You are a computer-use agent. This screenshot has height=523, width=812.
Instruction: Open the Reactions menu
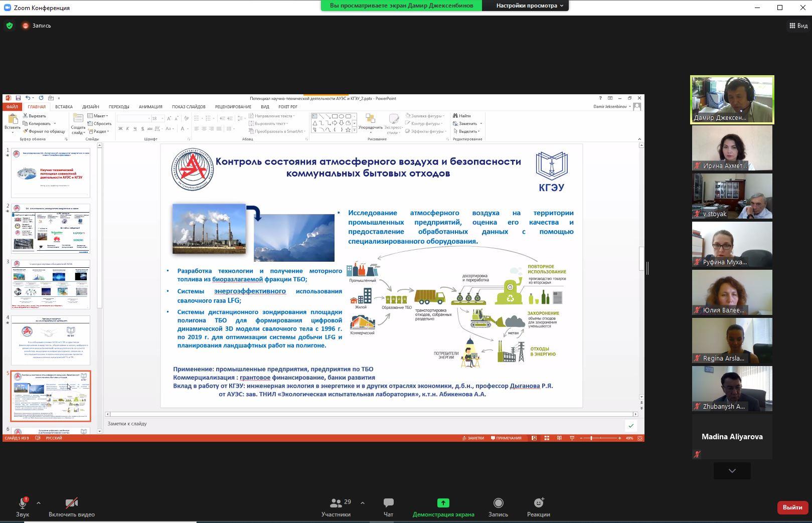pyautogui.click(x=538, y=507)
